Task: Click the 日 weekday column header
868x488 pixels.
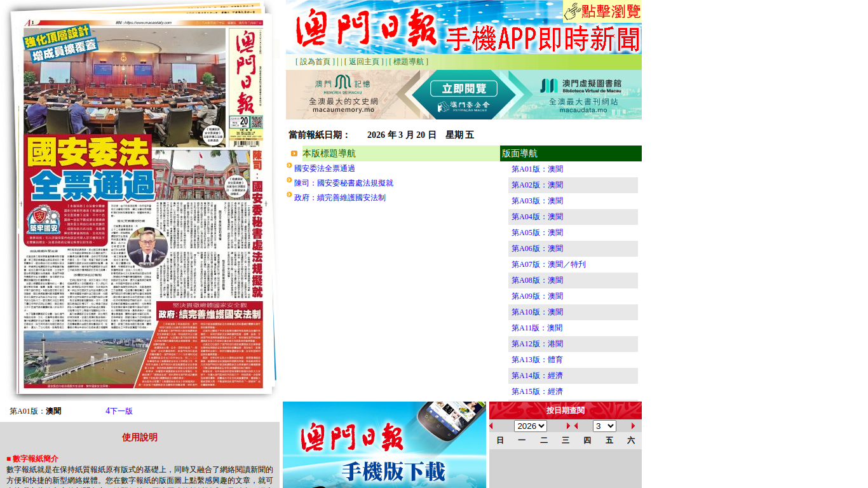Action: coord(500,440)
